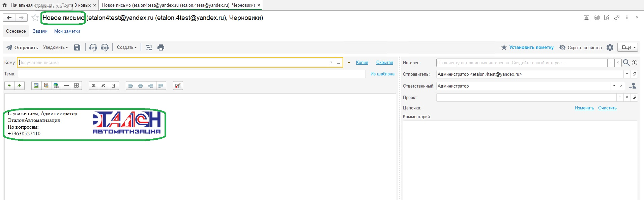This screenshot has width=644, height=200.
Task: Click the Из шаблона link
Action: pos(382,74)
